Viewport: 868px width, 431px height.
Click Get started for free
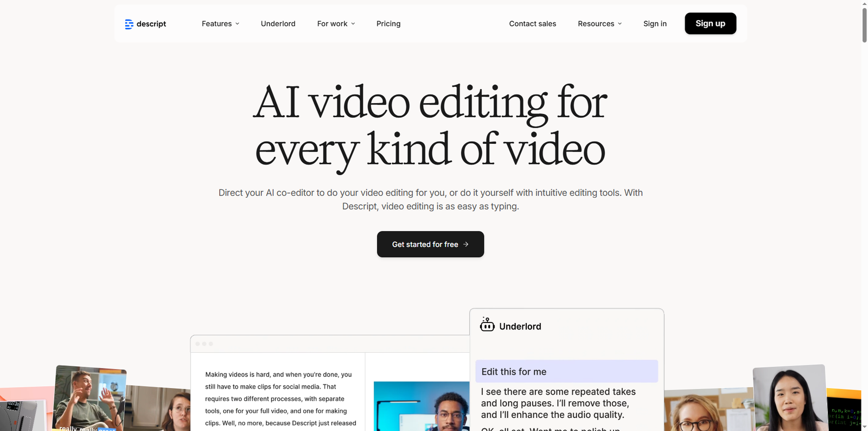(x=430, y=244)
